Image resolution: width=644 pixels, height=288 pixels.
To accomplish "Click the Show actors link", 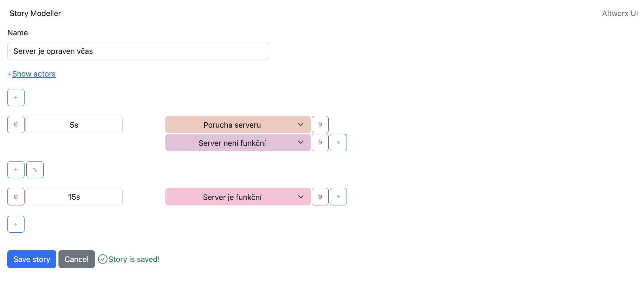I will (34, 74).
